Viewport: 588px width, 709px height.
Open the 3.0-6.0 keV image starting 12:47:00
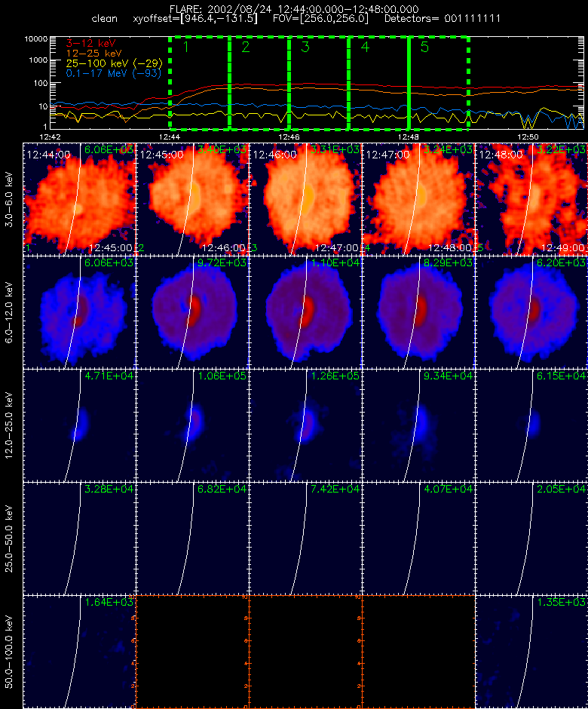[418, 199]
